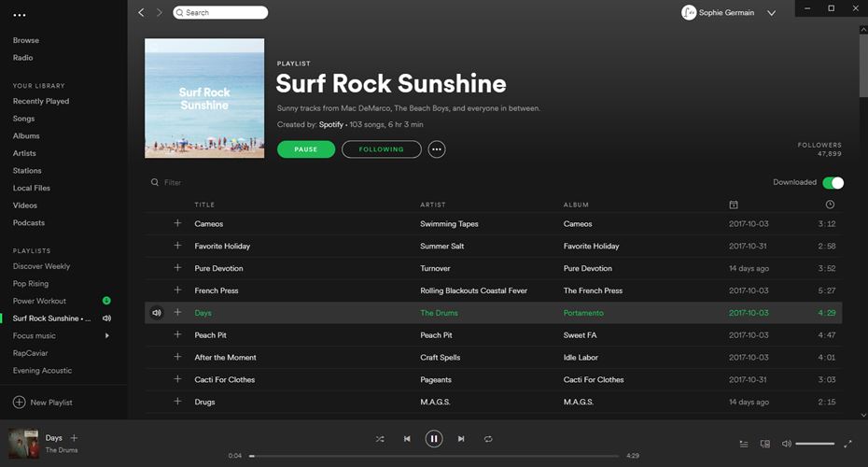This screenshot has width=868, height=467.
Task: Adjust the volume slider
Action: pyautogui.click(x=815, y=444)
